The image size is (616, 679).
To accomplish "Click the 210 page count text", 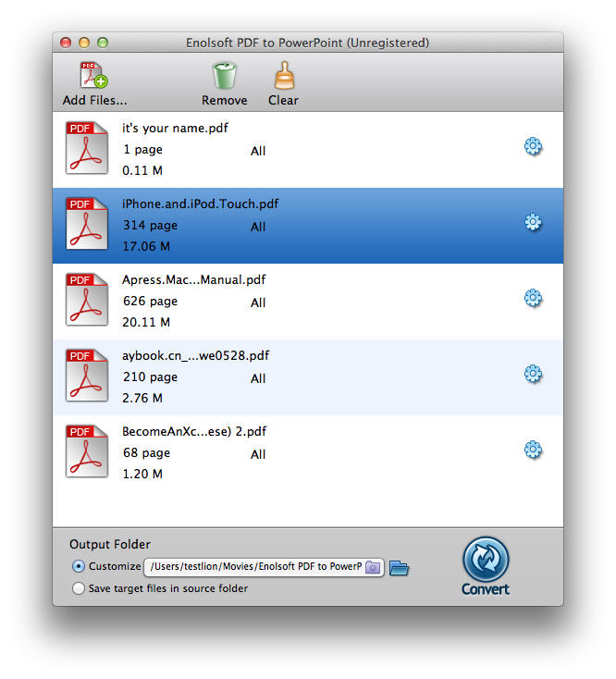I will pyautogui.click(x=150, y=377).
